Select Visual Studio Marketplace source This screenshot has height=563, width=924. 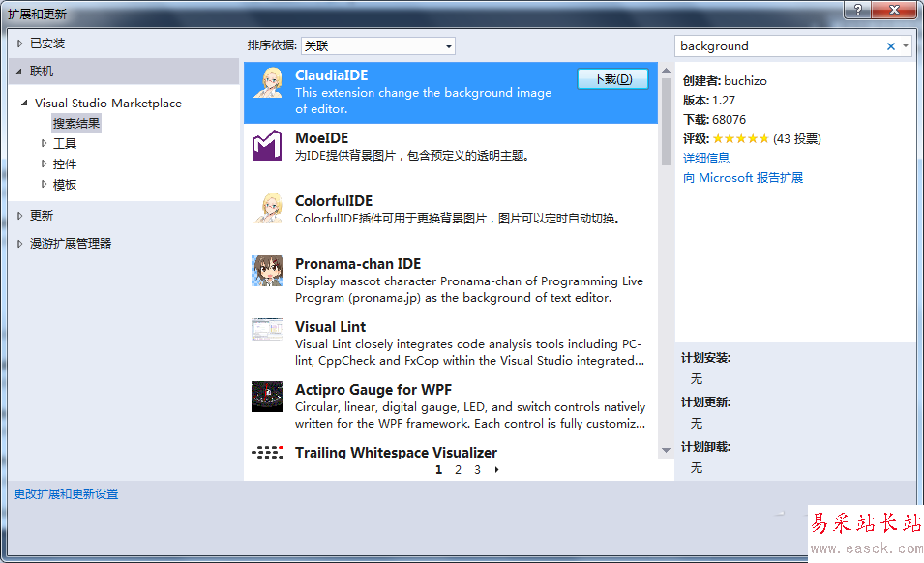click(108, 104)
